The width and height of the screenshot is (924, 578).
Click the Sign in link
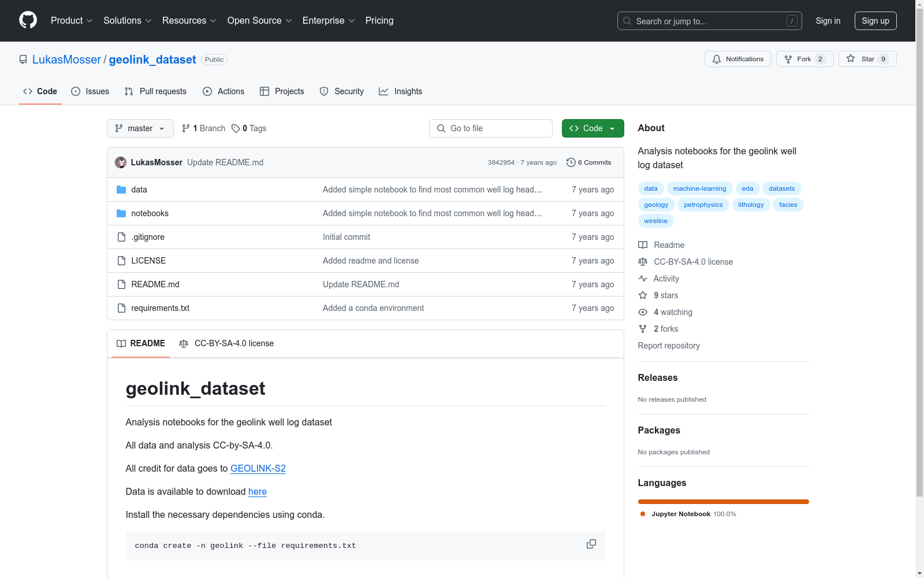tap(828, 21)
